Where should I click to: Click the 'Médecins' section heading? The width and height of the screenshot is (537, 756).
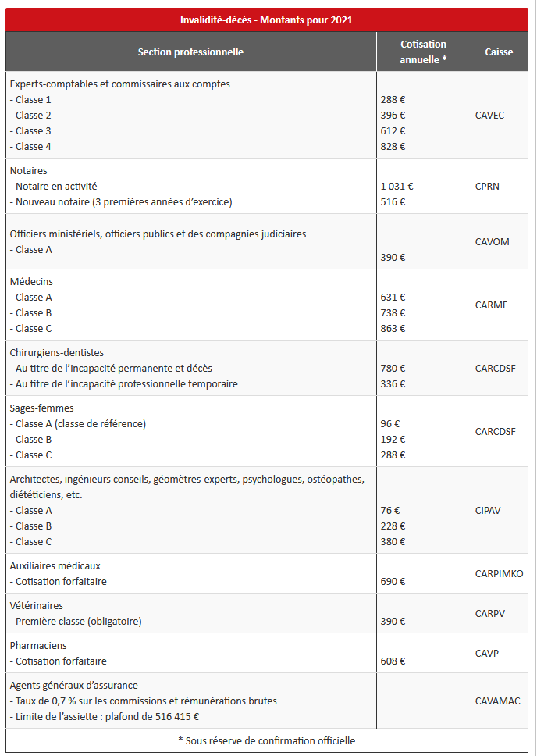(31, 281)
